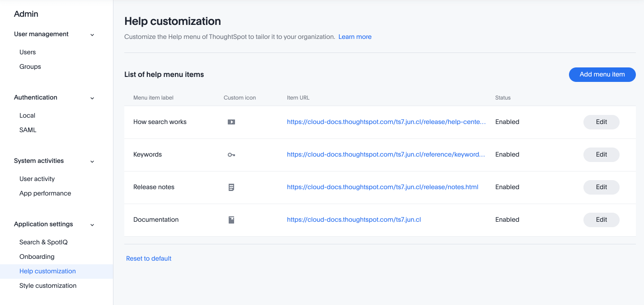Screen dimensions: 644x305
Task: Click the Add menu item button
Action: [x=602, y=75]
